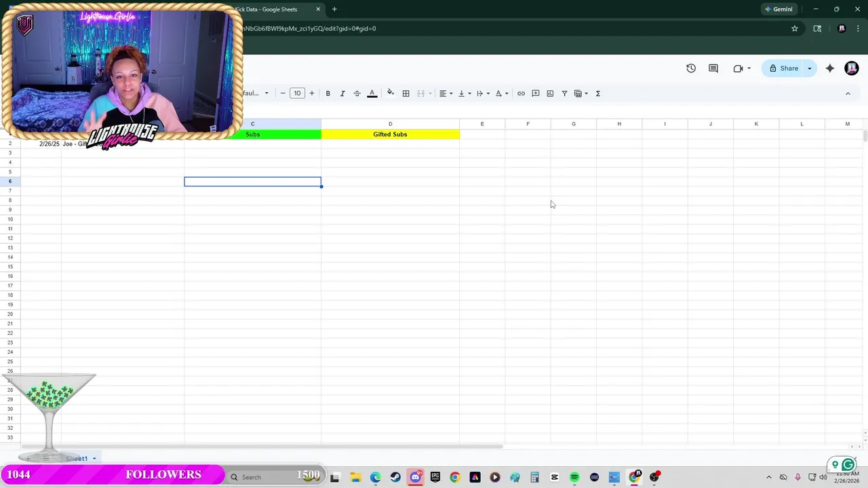Open text wrapping dropdown
The height and width of the screenshot is (488, 868).
click(483, 94)
